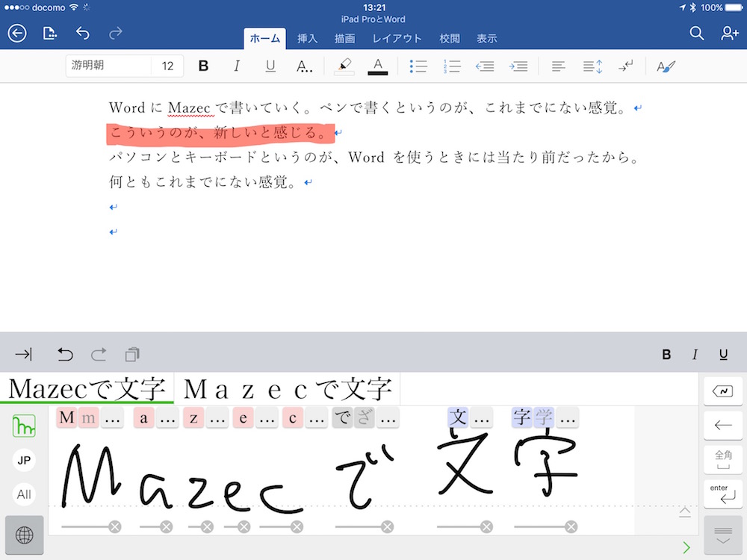This screenshot has height=560, width=747.
Task: Tap the enter key on mazec
Action: pyautogui.click(x=722, y=494)
